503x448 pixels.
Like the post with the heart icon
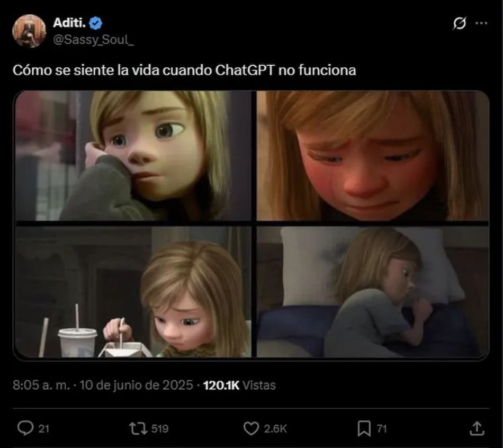(x=250, y=428)
